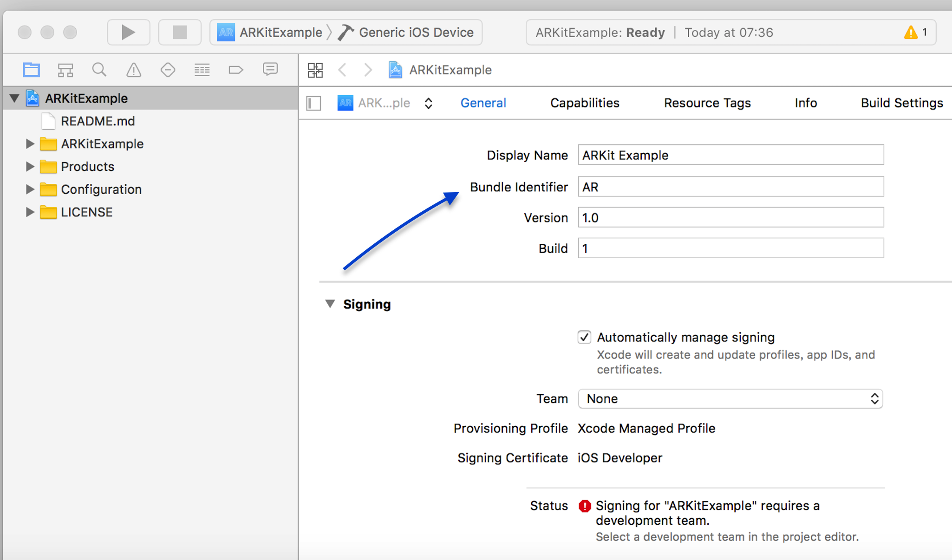This screenshot has height=560, width=952.
Task: Click the Products folder's yellow icon
Action: coord(48,167)
